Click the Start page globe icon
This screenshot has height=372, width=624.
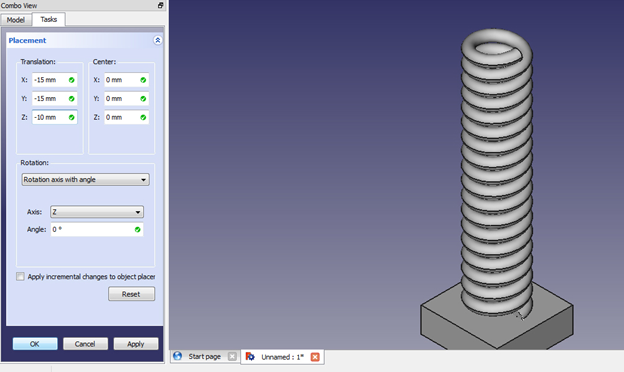177,356
